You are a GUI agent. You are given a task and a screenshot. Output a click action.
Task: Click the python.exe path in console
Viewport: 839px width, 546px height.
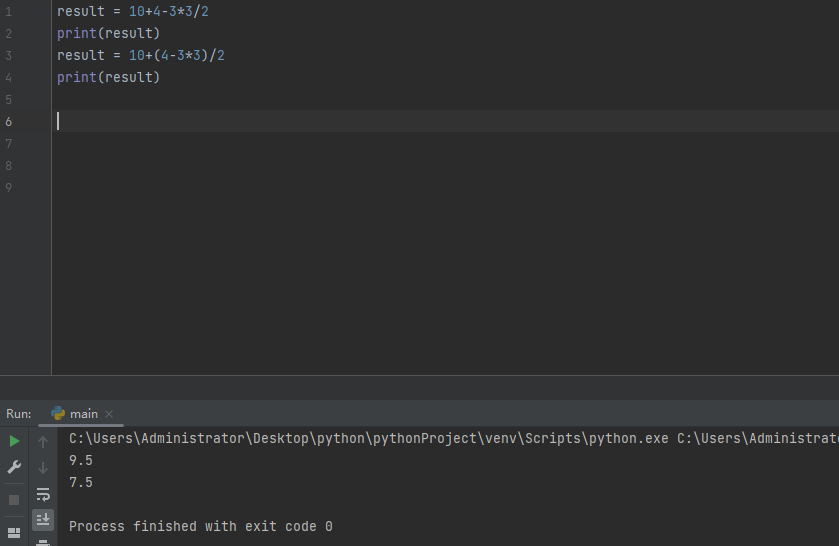tap(369, 438)
